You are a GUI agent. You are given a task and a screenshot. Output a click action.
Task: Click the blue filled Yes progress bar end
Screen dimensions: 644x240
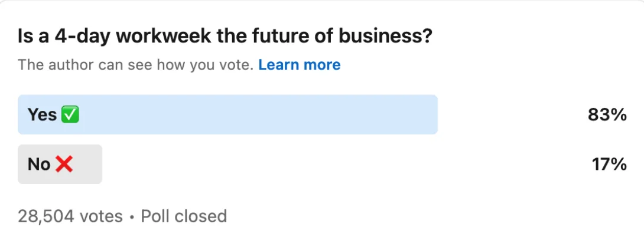coord(431,114)
